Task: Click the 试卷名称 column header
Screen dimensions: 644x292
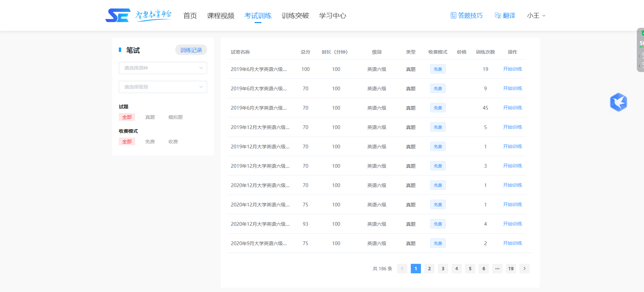Action: 240,52
